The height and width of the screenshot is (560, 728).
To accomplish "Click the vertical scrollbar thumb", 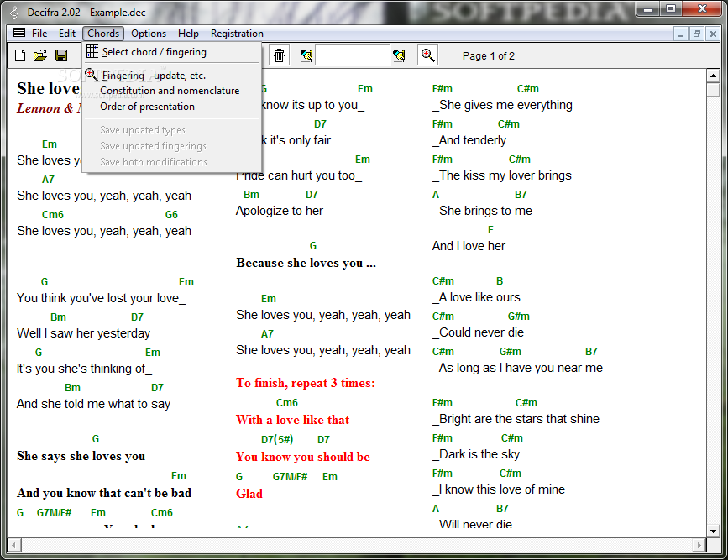I will 713,90.
